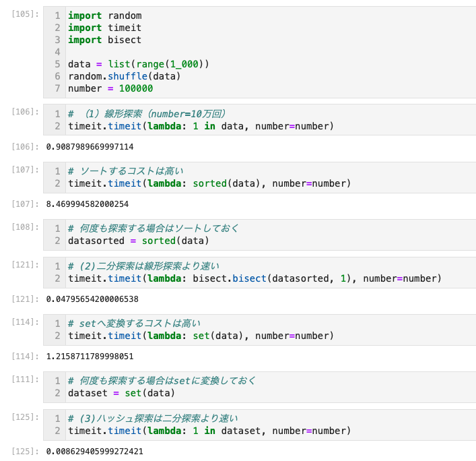
Task: Click the 'sorted(data)' timeit code line
Action: [209, 183]
